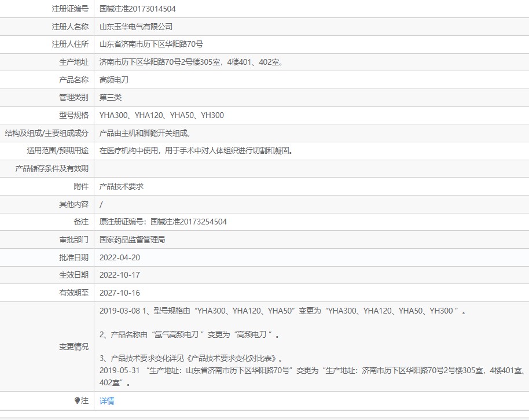This screenshot has height=420, width=529.
Task: Click approval department 国家药品监督管理局
Action: [x=132, y=240]
